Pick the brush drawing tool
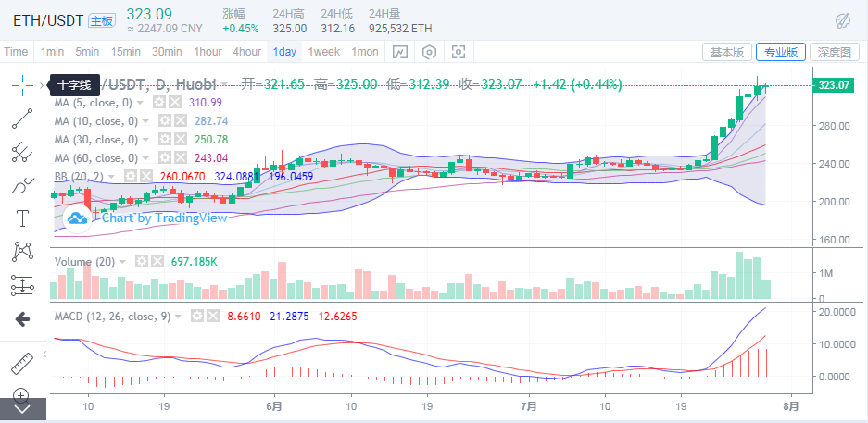 [22, 186]
